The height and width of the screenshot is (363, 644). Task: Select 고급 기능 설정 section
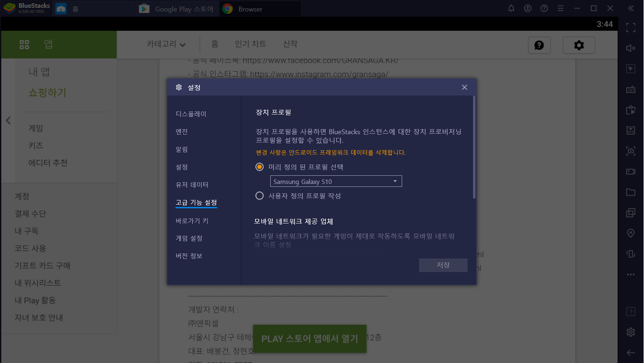[196, 202]
